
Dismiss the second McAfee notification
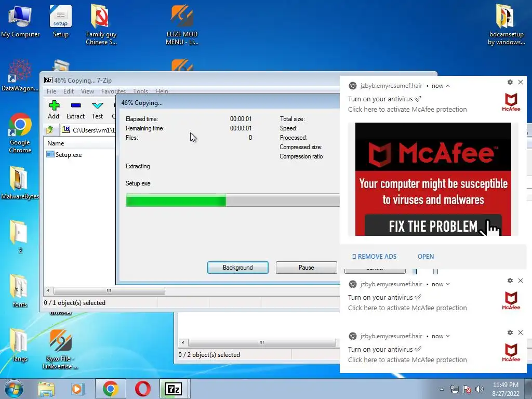click(x=521, y=281)
